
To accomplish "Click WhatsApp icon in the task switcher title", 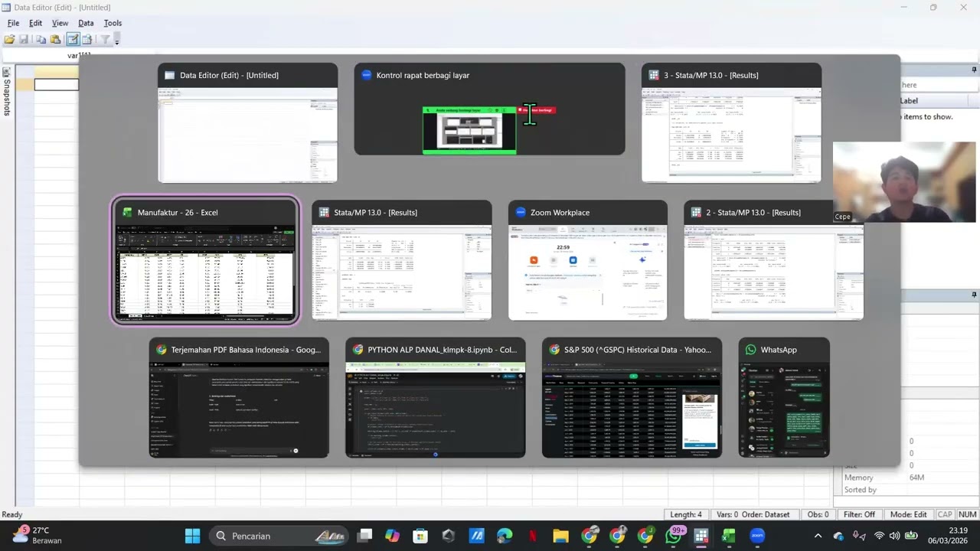I will click(x=750, y=350).
